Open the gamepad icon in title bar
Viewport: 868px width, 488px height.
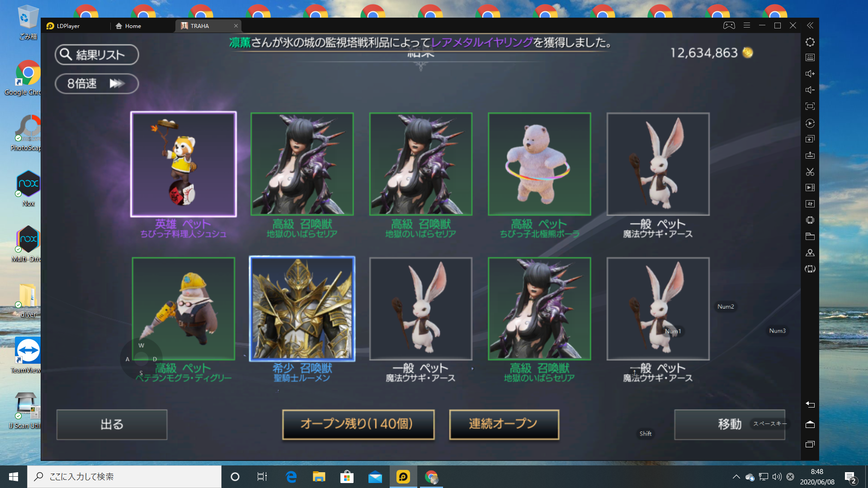(x=729, y=25)
